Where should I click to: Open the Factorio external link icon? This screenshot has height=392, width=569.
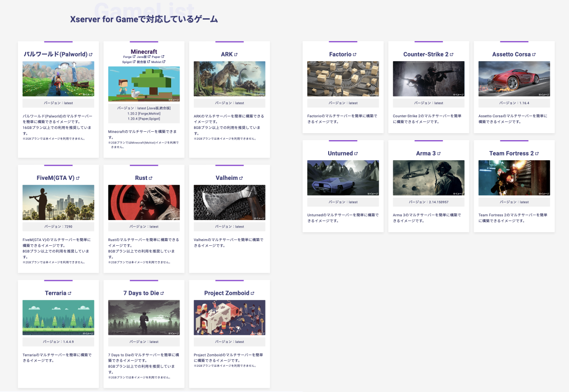pyautogui.click(x=354, y=54)
